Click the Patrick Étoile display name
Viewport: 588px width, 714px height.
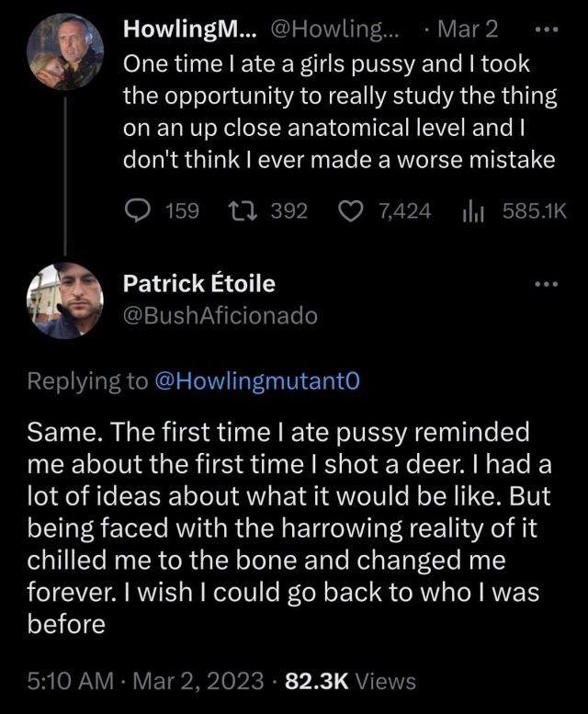[199, 284]
